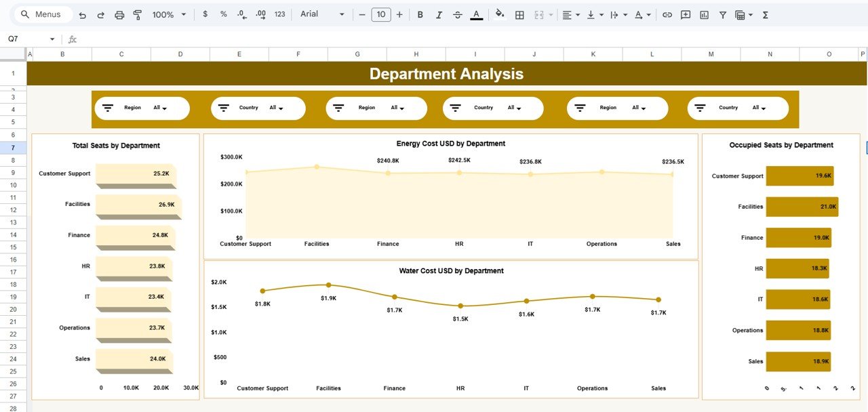Select the Paint format tool
868x412 pixels.
(138, 14)
